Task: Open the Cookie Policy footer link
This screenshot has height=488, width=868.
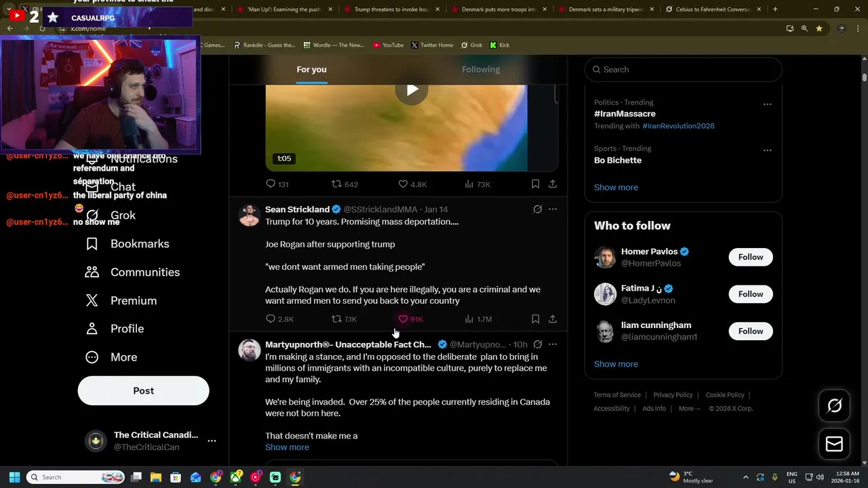Action: pyautogui.click(x=725, y=395)
